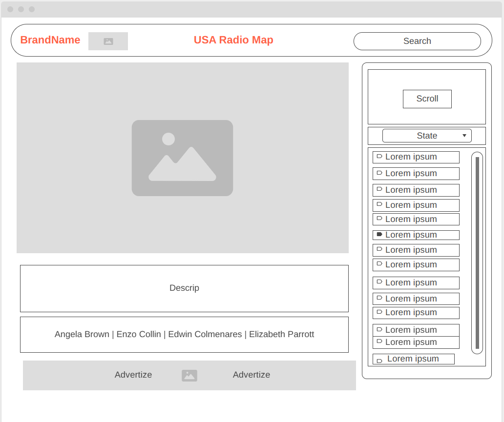The width and height of the screenshot is (504, 422).
Task: Click the tag icon on first Lorem ipsum item
Action: coord(379,157)
